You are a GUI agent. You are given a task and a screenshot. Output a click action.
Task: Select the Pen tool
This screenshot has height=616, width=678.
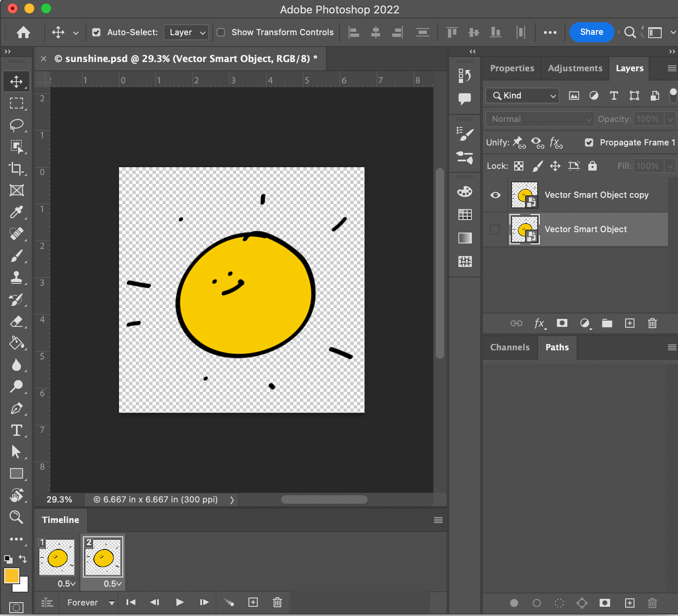tap(16, 409)
